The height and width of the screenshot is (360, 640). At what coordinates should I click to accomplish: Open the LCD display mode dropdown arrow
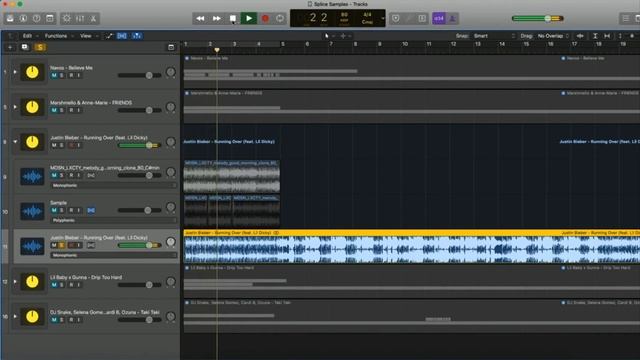(382, 18)
